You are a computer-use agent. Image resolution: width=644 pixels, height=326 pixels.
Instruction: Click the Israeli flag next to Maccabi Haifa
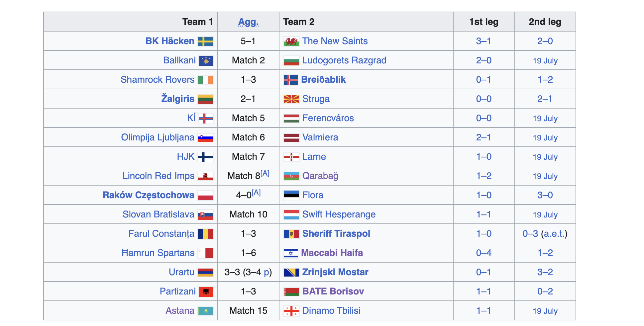(x=291, y=253)
